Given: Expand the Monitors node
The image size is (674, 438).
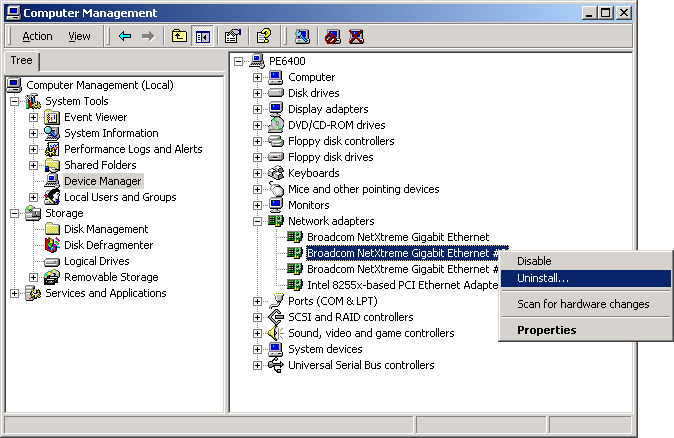Looking at the screenshot, I should click(257, 205).
